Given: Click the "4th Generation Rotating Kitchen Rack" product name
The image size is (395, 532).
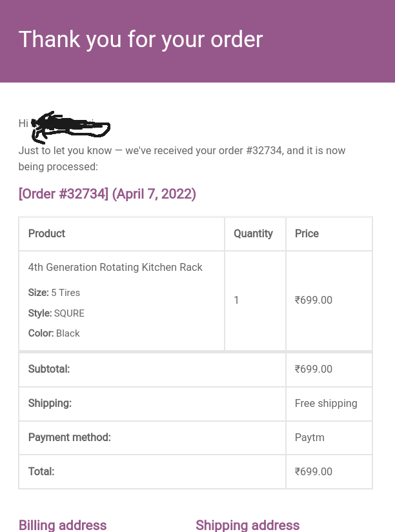Looking at the screenshot, I should 116,267.
